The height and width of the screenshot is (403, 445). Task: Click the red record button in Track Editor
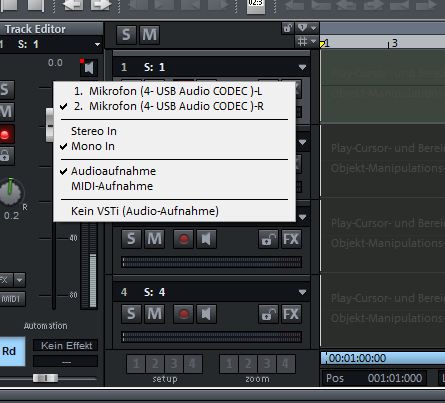pyautogui.click(x=5, y=134)
